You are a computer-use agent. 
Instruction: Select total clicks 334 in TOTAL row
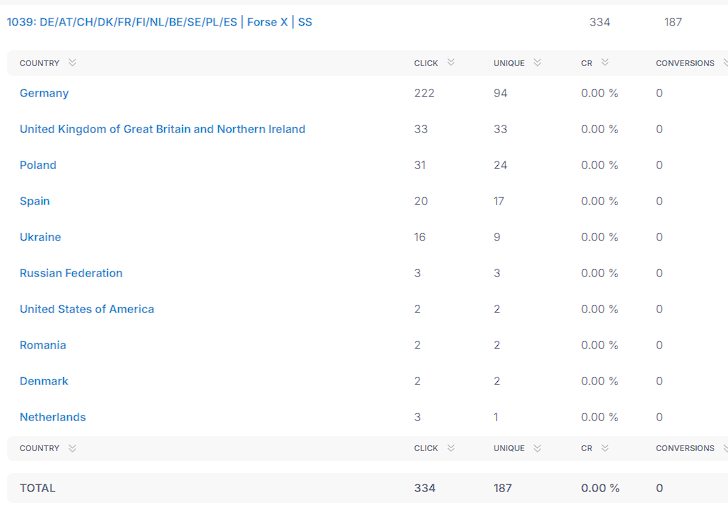coord(425,488)
